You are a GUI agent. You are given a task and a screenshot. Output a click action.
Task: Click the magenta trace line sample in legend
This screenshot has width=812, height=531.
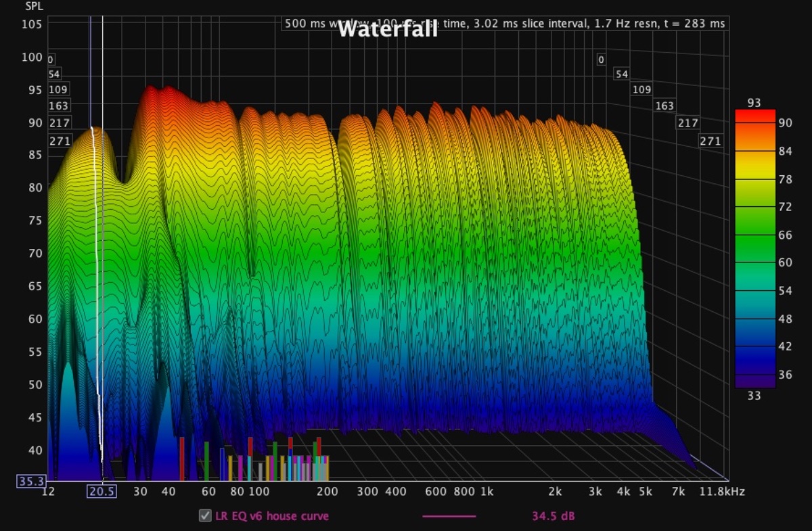[449, 516]
